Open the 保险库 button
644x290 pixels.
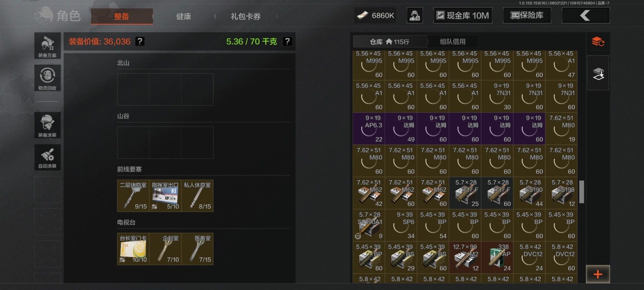click(x=527, y=15)
